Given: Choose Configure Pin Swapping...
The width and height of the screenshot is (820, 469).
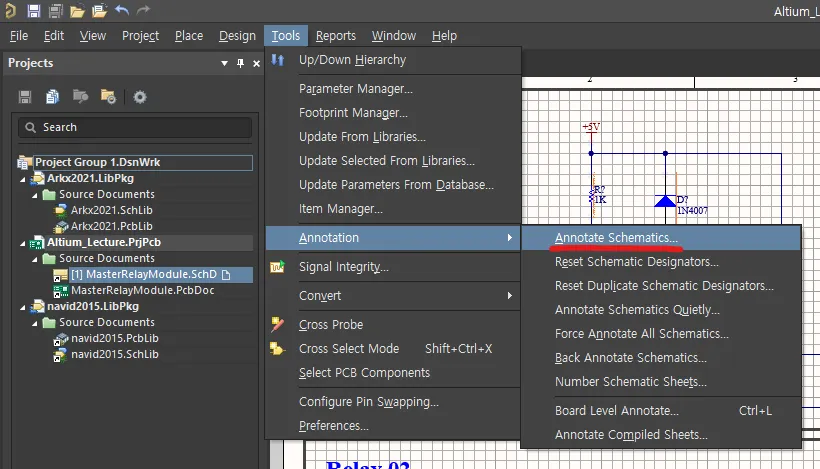Looking at the screenshot, I should pos(393,402).
